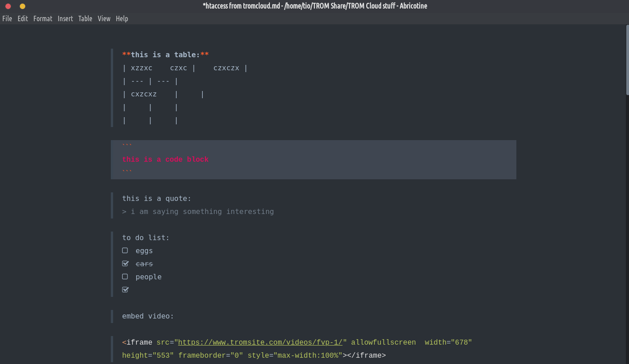The image size is (629, 364).
Task: Open the Format menu
Action: [43, 18]
